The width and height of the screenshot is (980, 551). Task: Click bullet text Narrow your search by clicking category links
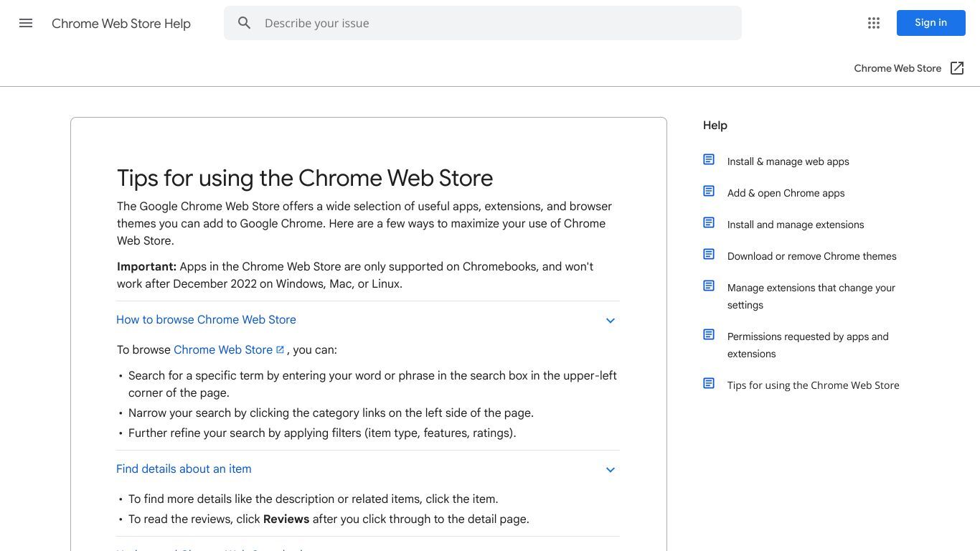331,413
